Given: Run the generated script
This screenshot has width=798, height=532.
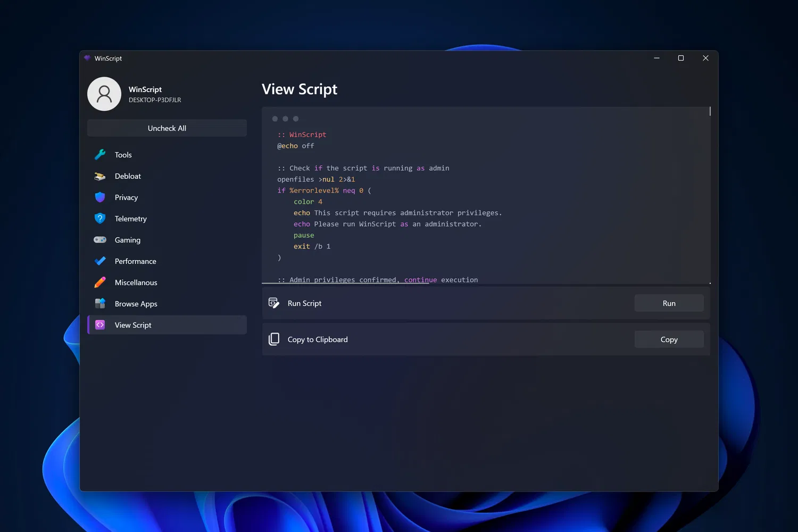Looking at the screenshot, I should (x=669, y=303).
